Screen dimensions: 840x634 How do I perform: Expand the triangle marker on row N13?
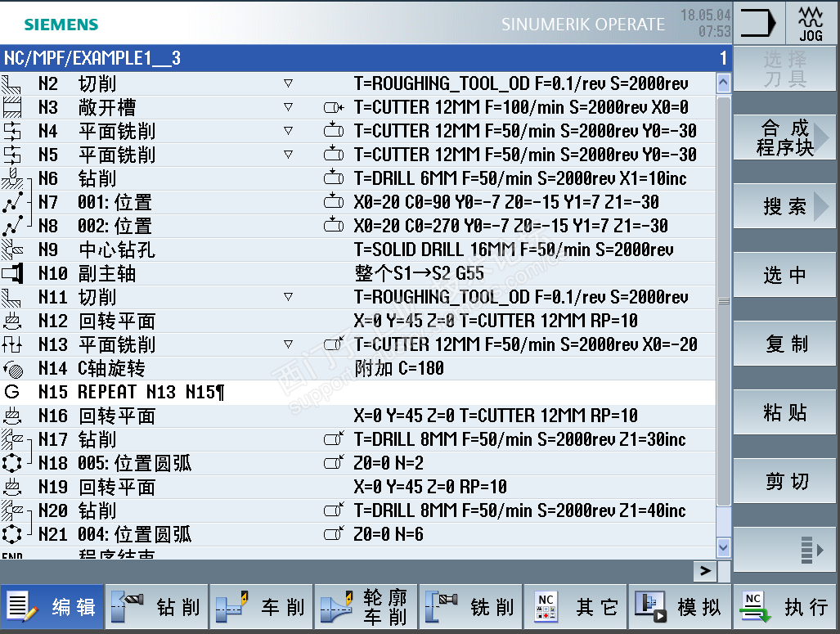click(x=288, y=344)
